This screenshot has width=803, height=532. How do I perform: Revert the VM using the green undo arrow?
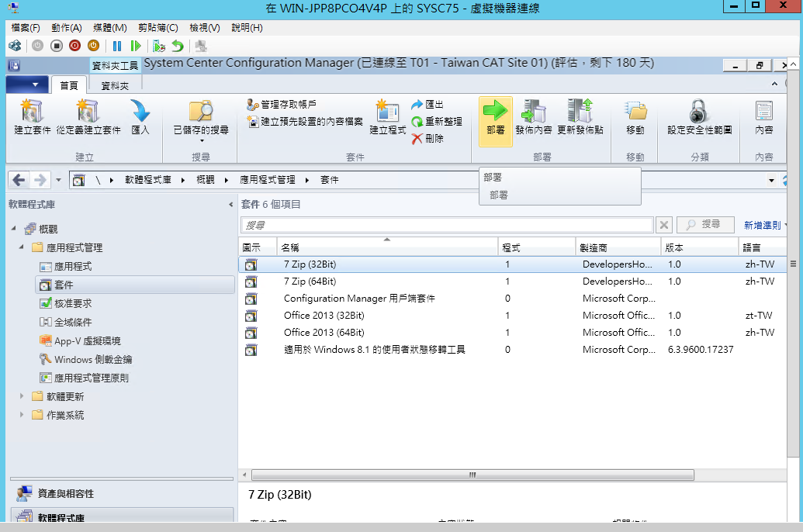tap(178, 46)
